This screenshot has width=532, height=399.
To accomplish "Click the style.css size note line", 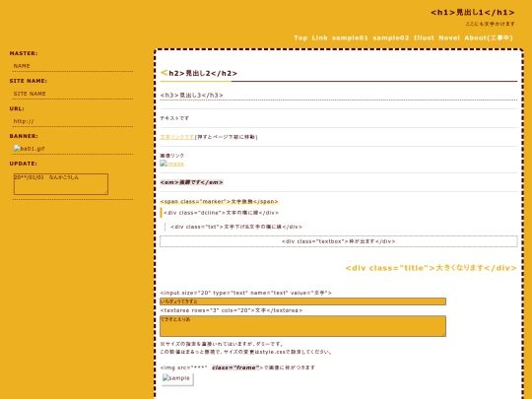I will coord(245,352).
